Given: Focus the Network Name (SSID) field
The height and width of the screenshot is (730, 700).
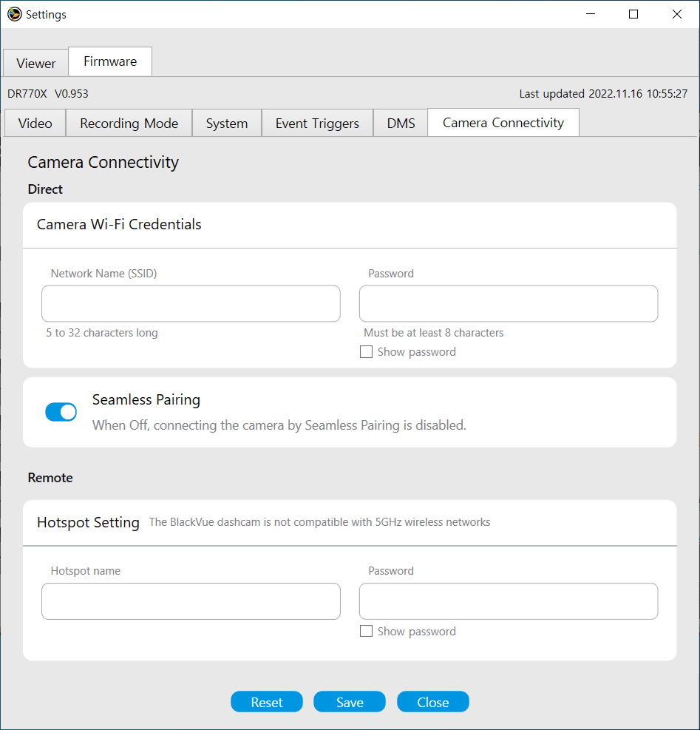Looking at the screenshot, I should coord(191,304).
